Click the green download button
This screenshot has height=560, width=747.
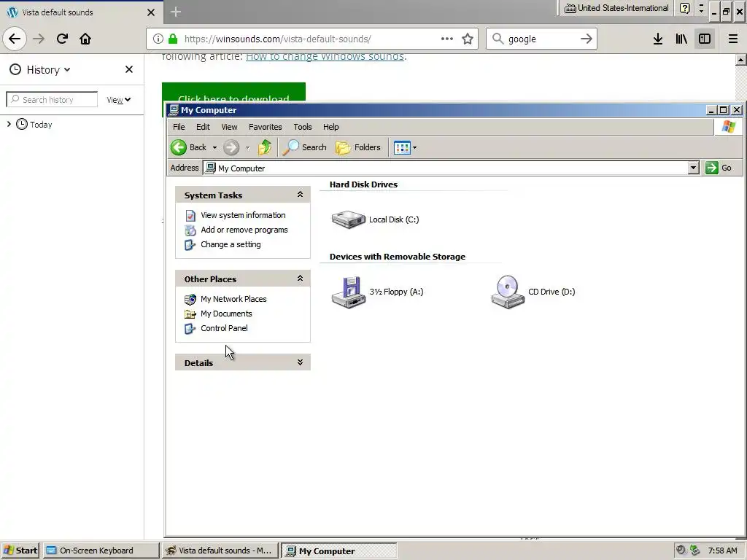[x=233, y=93]
